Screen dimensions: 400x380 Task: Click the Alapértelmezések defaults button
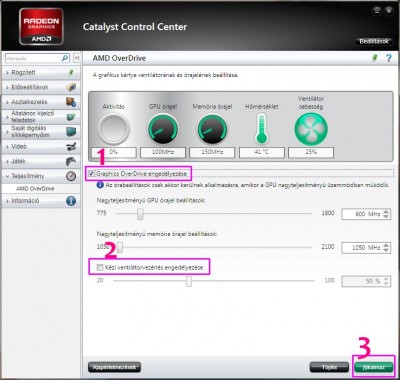point(114,367)
